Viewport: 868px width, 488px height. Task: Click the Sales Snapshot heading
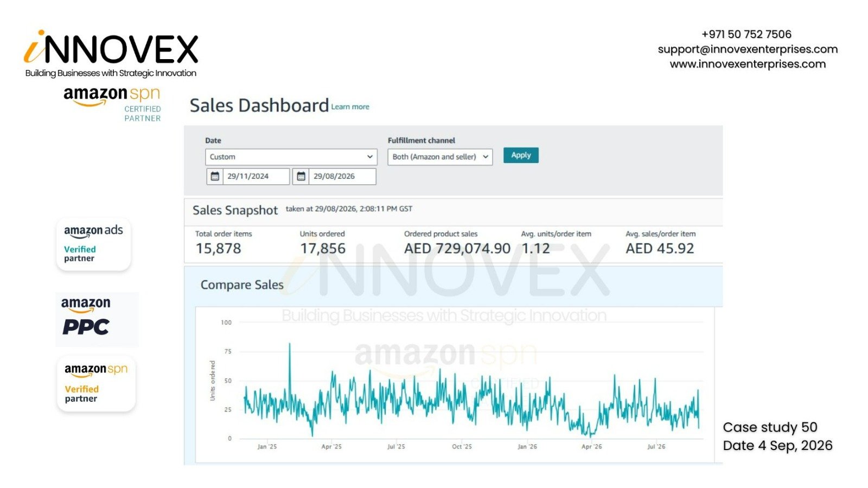tap(235, 210)
